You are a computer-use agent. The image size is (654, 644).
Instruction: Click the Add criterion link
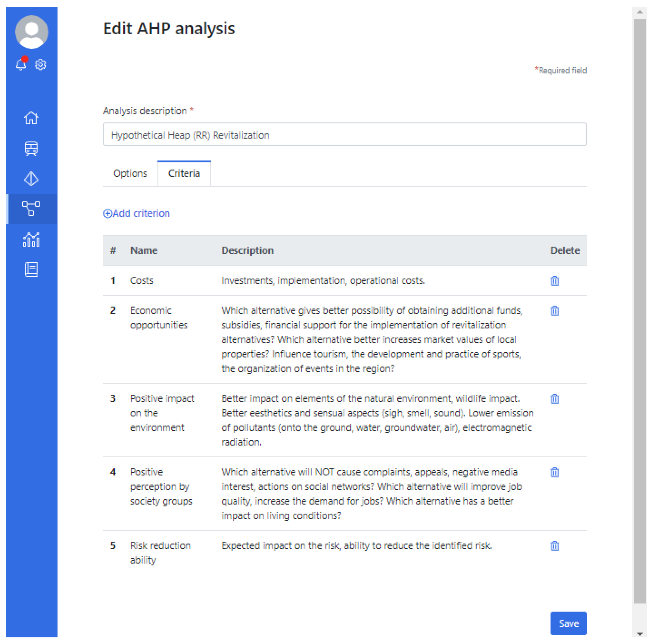[136, 213]
